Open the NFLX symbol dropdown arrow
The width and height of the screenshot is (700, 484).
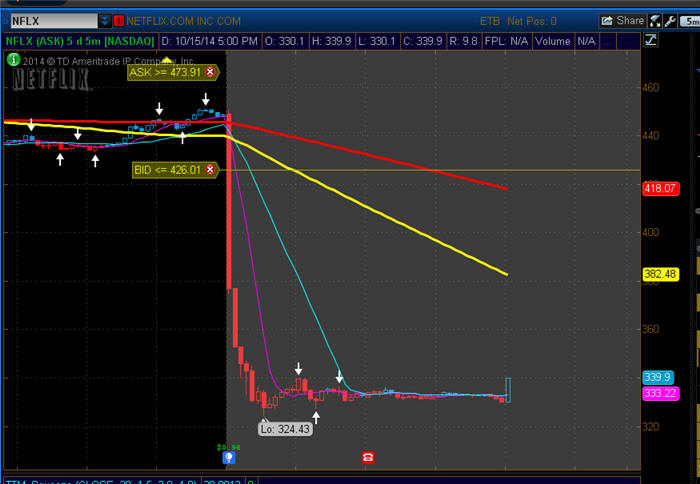[x=105, y=20]
